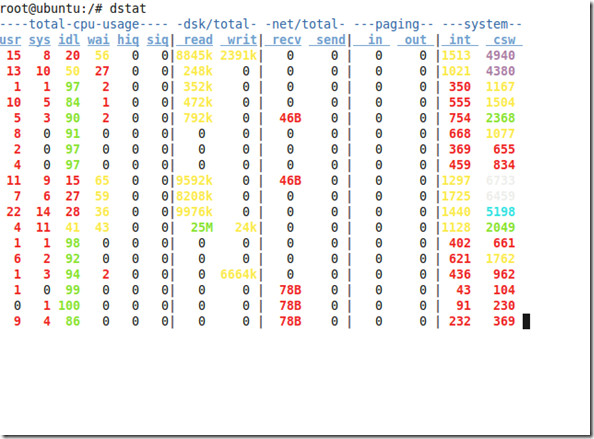594x439 pixels.
Task: Click the csw value '1167'
Action: coord(500,87)
